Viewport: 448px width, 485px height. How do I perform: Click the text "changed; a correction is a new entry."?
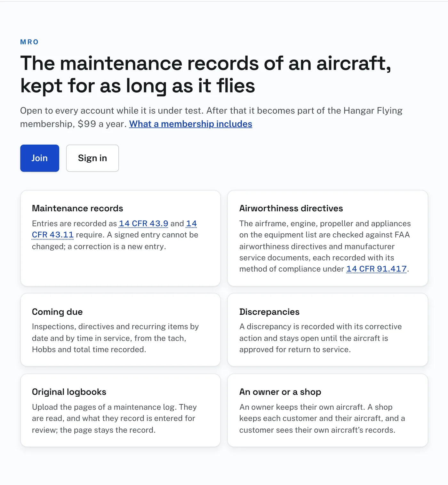point(99,247)
